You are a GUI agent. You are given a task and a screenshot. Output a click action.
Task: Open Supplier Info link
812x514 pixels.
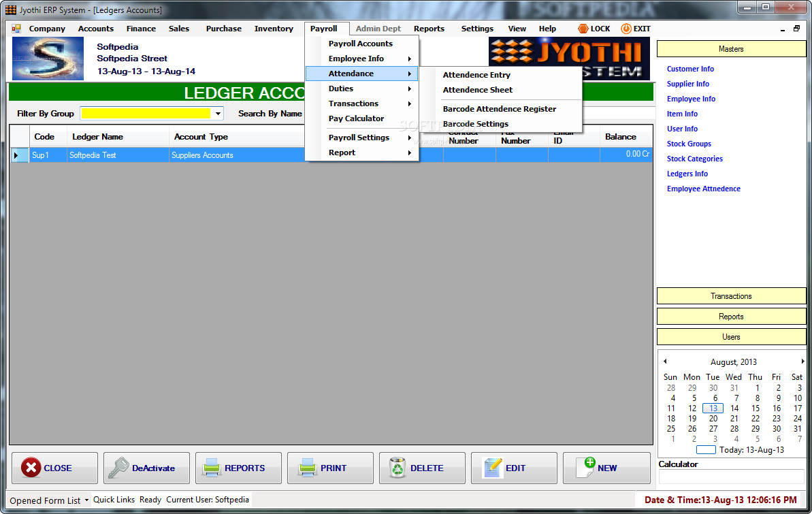coord(687,84)
